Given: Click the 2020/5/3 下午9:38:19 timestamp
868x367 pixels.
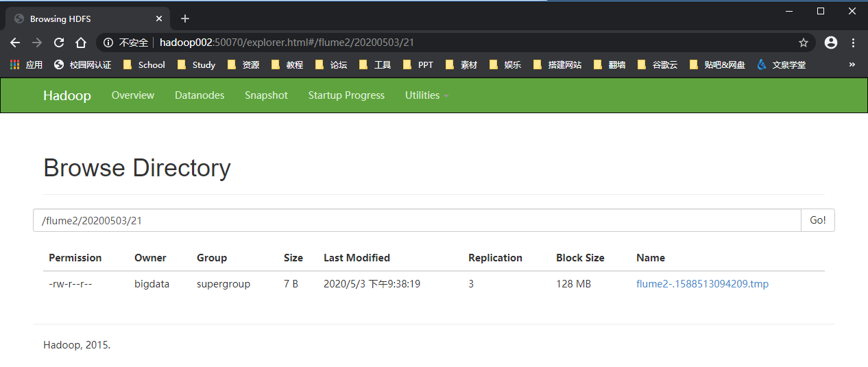Looking at the screenshot, I should coord(372,284).
